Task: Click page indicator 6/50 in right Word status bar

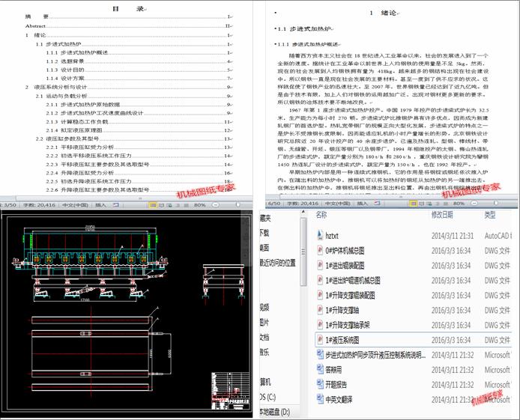Action: [x=274, y=204]
